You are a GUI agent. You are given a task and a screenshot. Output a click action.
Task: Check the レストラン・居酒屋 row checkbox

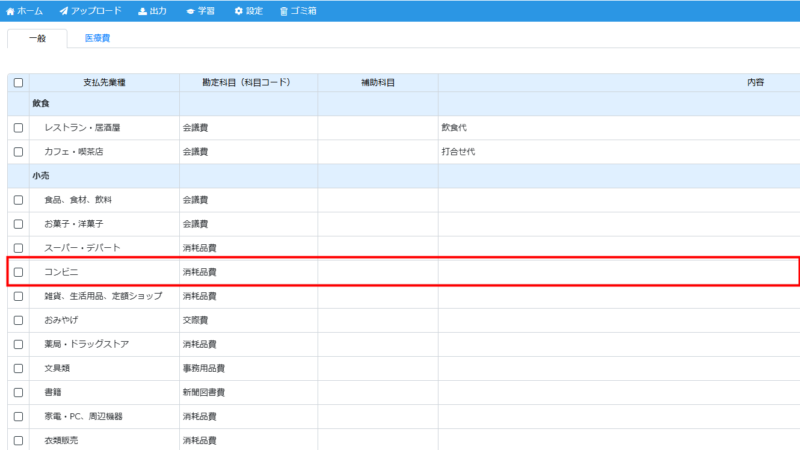(18, 128)
